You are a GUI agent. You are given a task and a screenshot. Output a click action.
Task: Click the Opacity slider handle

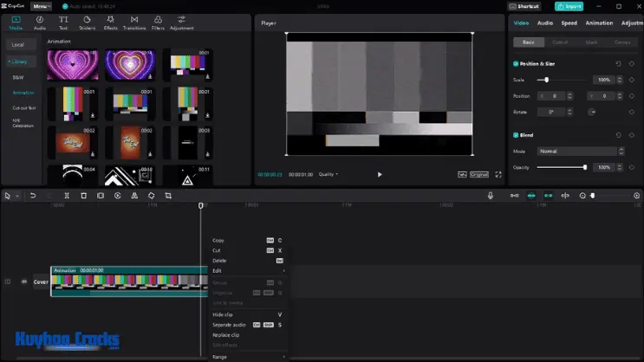pyautogui.click(x=585, y=167)
